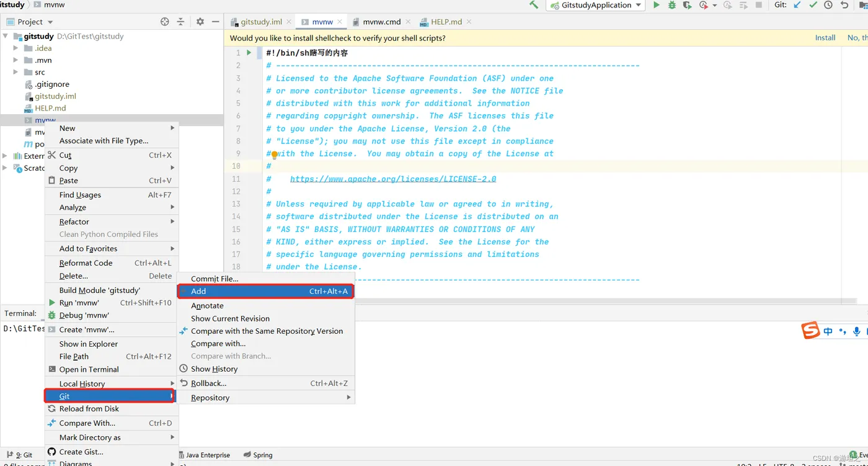Collapse the gitstudy root tree node
The image size is (868, 466).
click(x=6, y=36)
